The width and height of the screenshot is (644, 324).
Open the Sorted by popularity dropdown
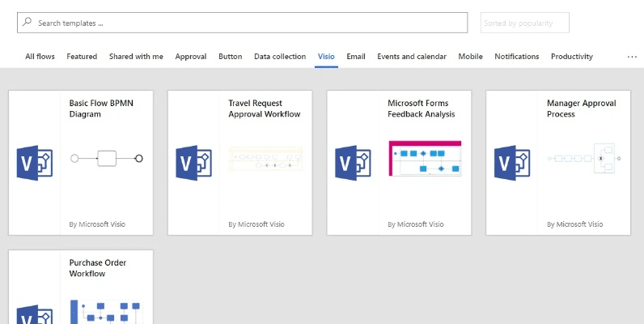click(524, 23)
